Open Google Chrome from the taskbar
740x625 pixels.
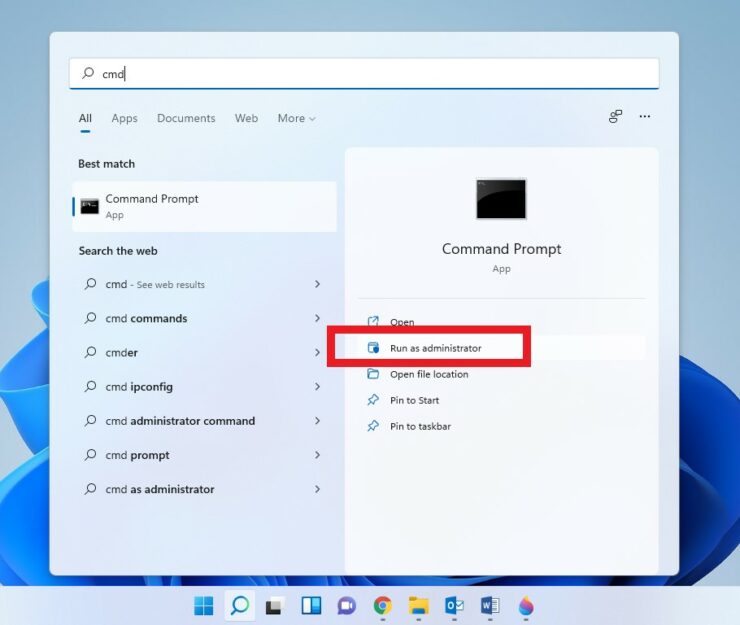383,606
